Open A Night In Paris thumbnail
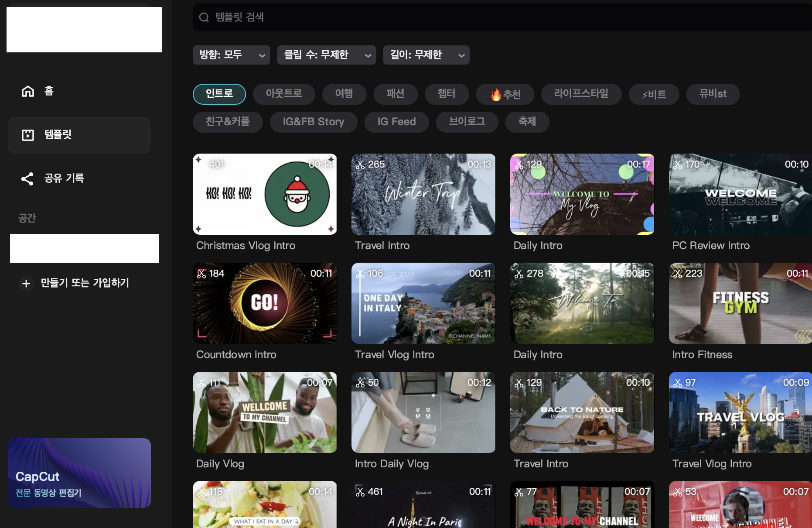This screenshot has width=812, height=528. pyautogui.click(x=423, y=504)
